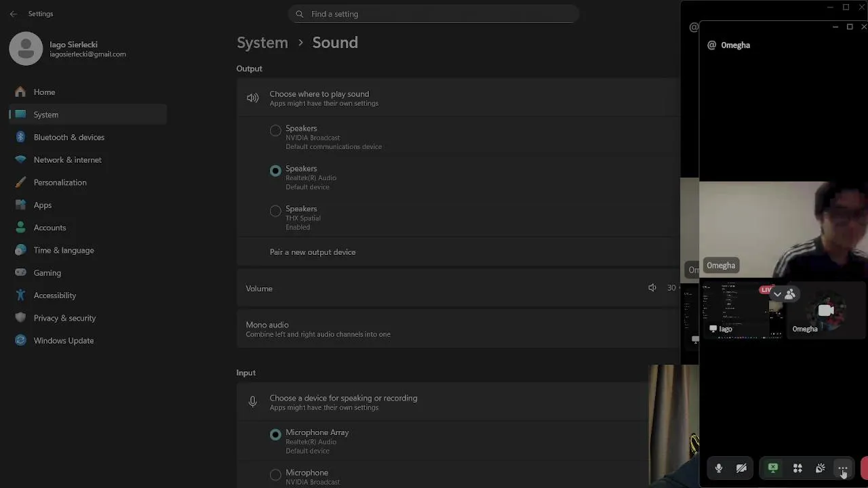
Task: Mute the microphone in the call controls
Action: tap(719, 468)
